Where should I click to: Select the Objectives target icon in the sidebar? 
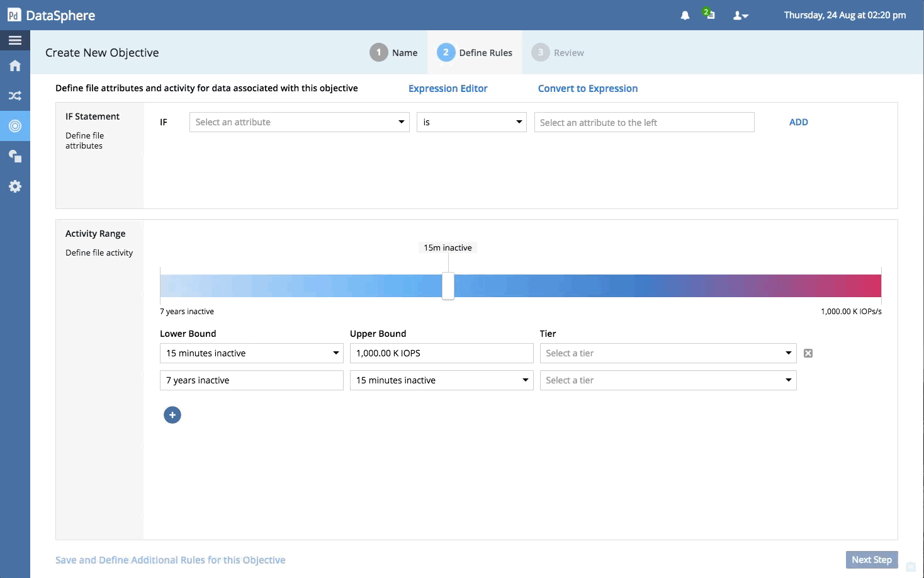[15, 126]
